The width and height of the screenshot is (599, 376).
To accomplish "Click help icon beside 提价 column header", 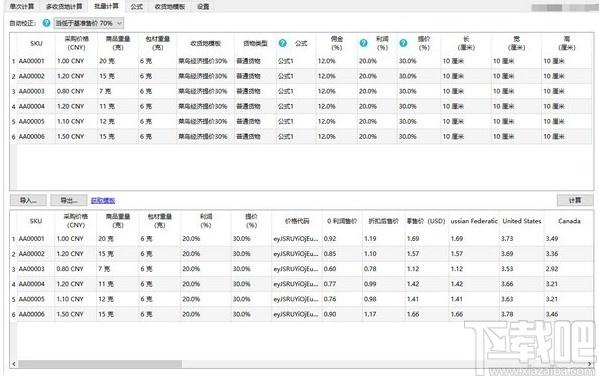I will point(403,43).
